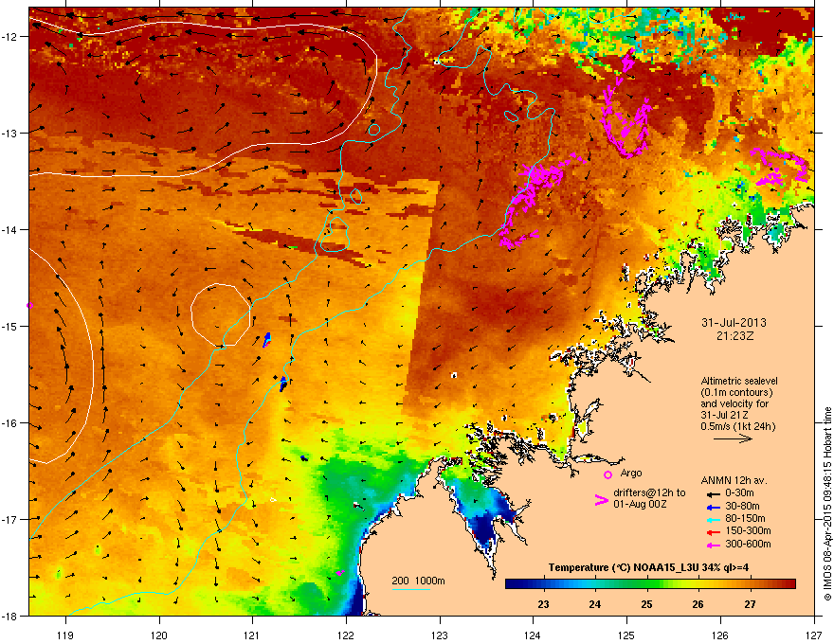Click the black 0-30m arrow legend symbol
This screenshot has width=834, height=644.
[713, 493]
